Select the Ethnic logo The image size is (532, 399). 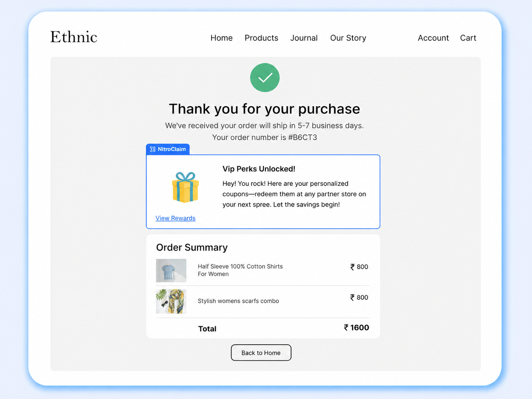coord(73,37)
